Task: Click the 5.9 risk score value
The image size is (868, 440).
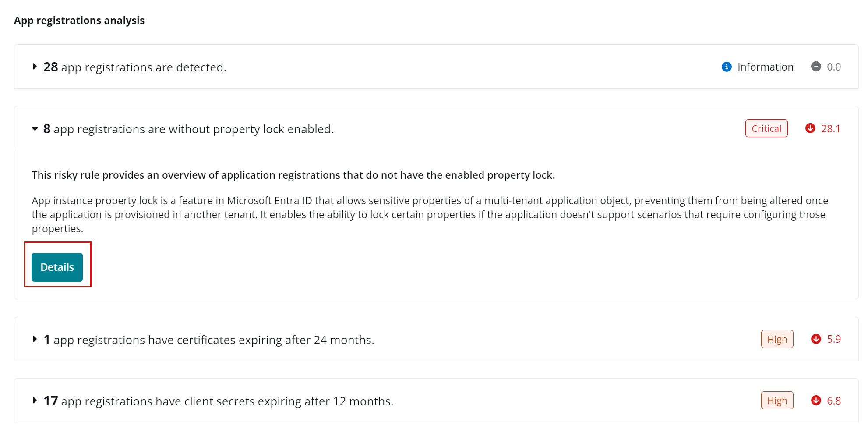Action: pos(834,339)
